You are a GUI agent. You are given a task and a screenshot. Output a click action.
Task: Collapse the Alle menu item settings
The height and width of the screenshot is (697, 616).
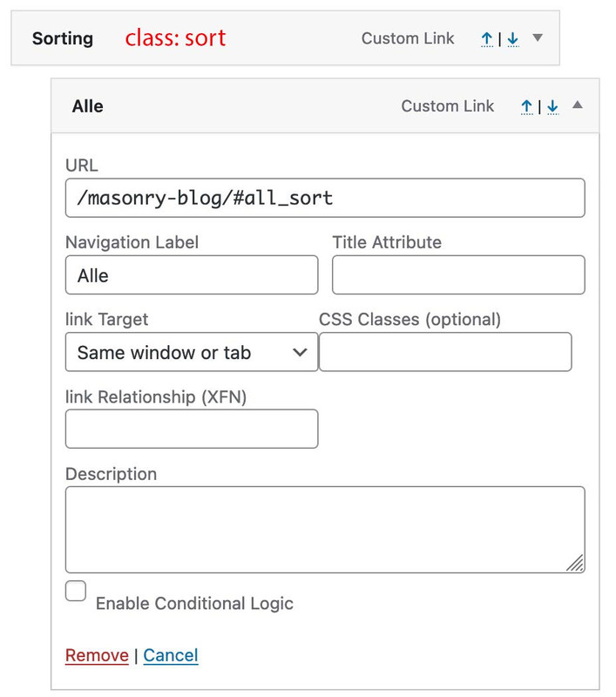[578, 105]
